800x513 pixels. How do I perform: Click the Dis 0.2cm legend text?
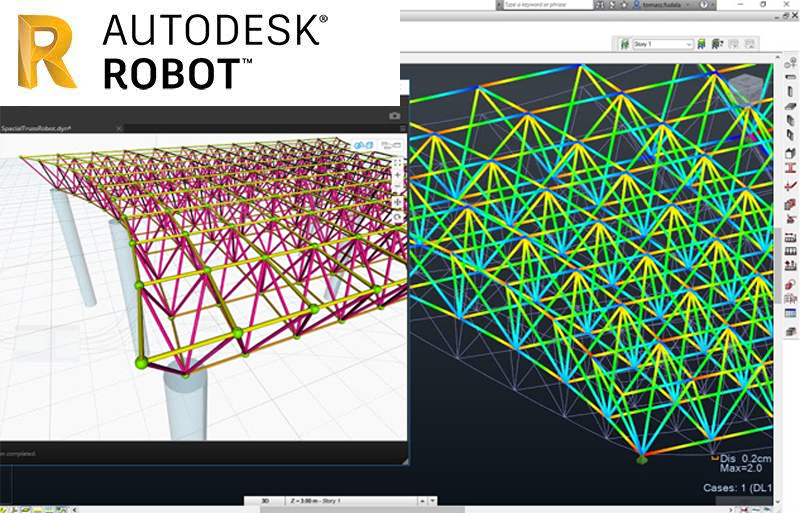(745, 459)
